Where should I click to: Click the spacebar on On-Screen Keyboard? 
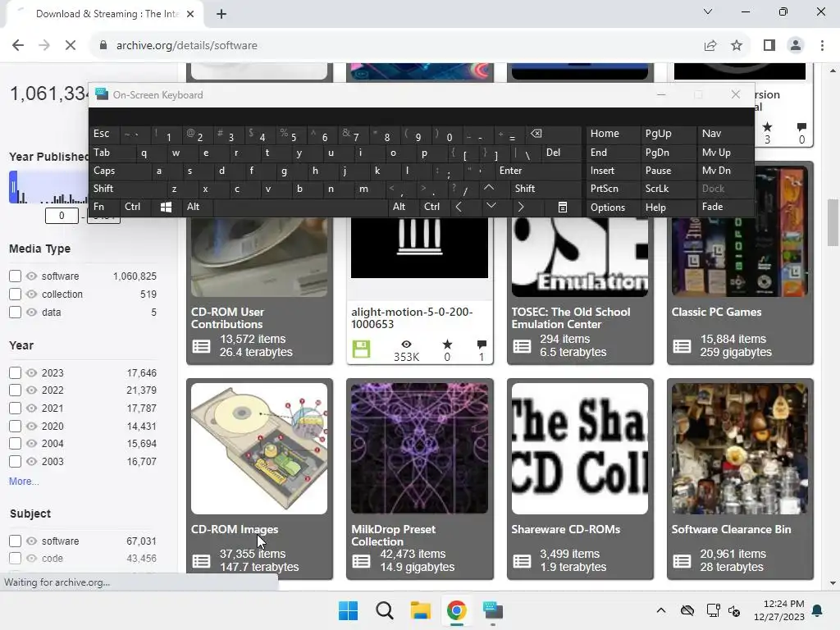301,207
